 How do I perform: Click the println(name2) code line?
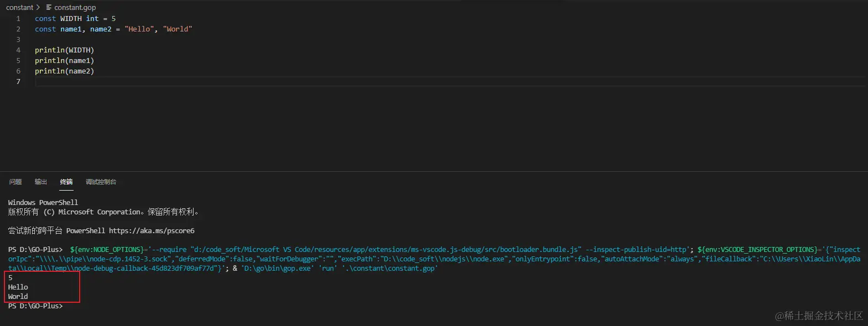64,71
